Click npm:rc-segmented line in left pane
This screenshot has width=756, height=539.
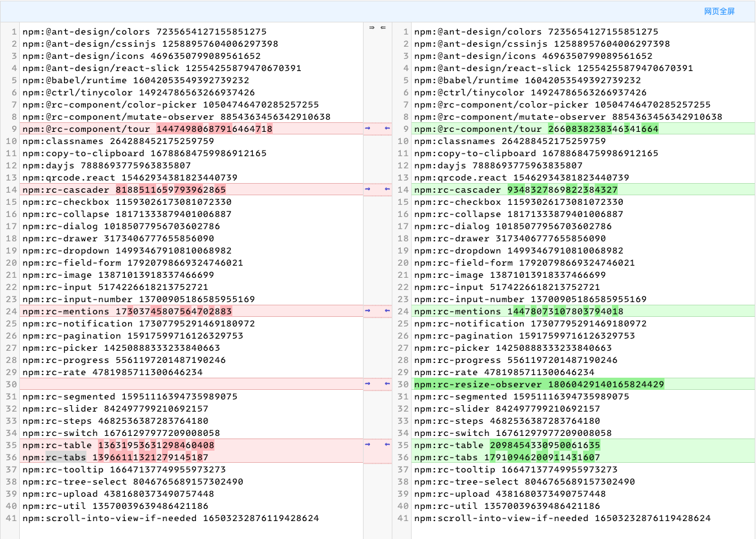[x=130, y=396]
